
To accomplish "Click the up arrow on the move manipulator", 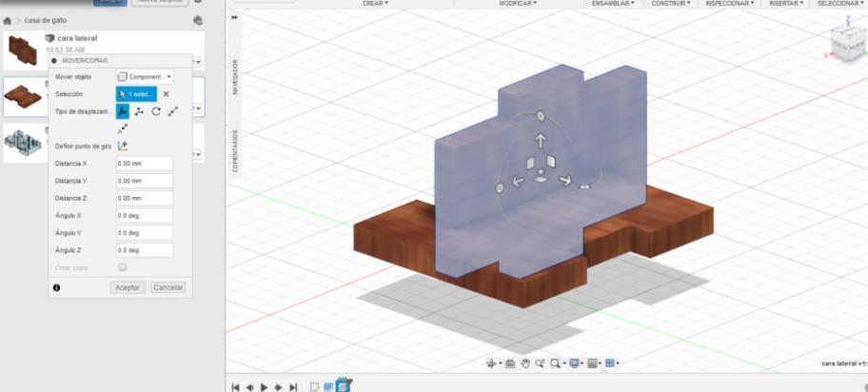I will (541, 141).
